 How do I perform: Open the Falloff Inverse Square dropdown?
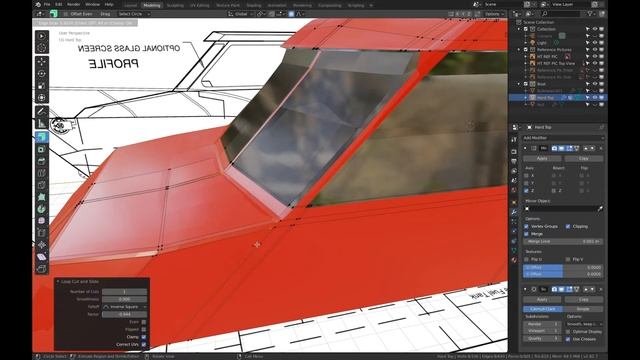(124, 307)
